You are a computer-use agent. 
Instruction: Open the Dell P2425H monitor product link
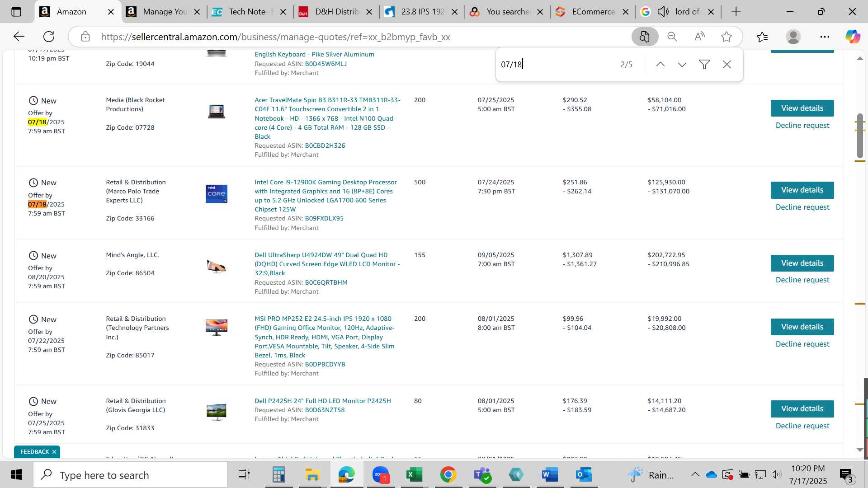click(x=322, y=401)
